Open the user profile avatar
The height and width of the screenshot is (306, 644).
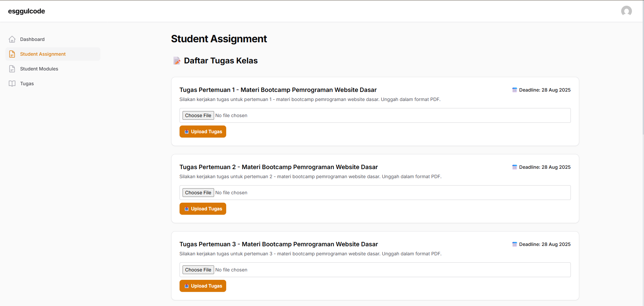point(626,11)
